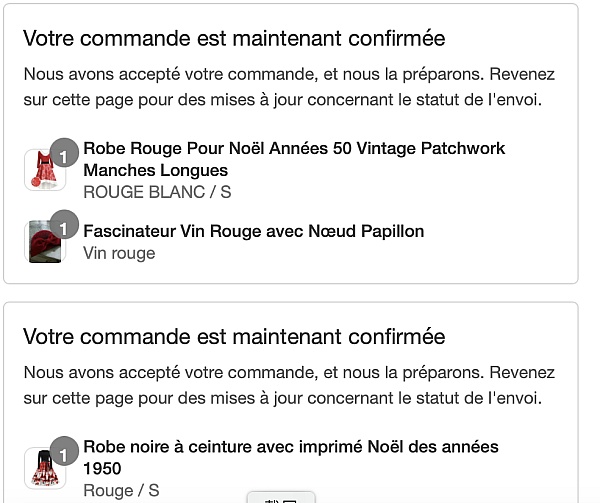Viewport: 600px width, 503px height.
Task: Open the 'Robe noire à ceinture' product title
Action: coord(291,457)
